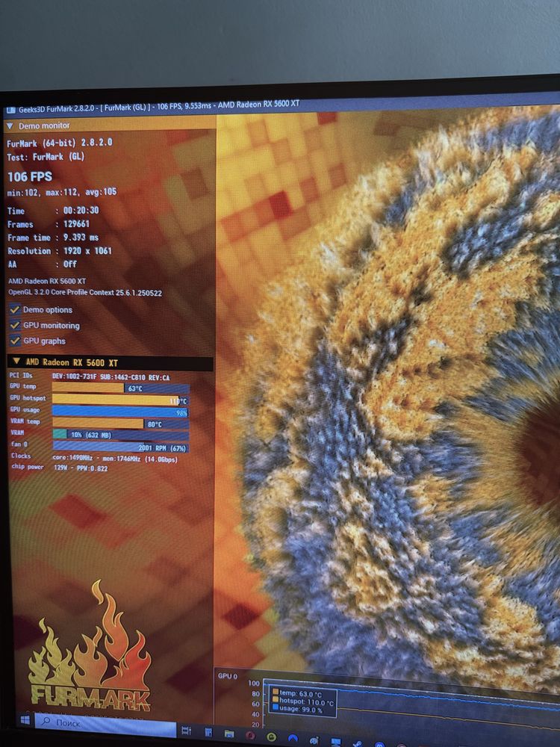Click the AA Off value
This screenshot has height=747, width=560.
[x=70, y=264]
